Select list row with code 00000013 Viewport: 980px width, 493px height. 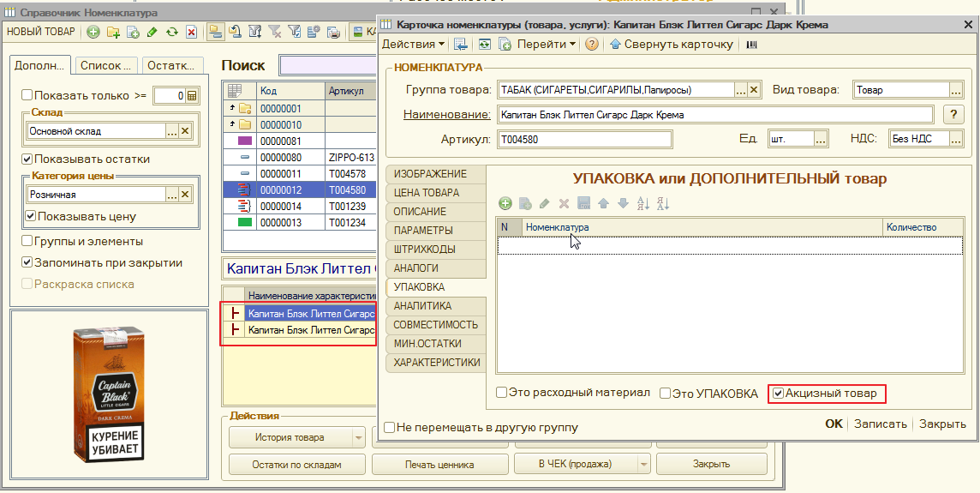click(300, 222)
